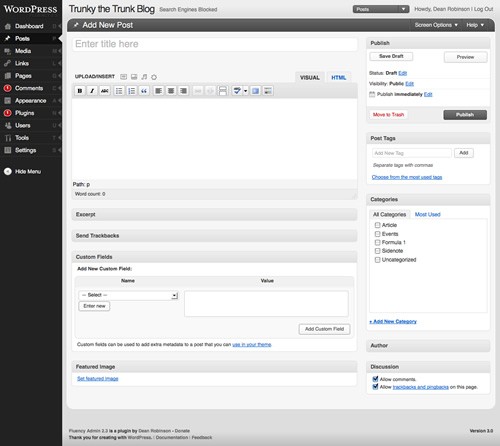Insert a blockquote in the post
Image resolution: width=500 pixels, height=446 pixels.
(144, 91)
